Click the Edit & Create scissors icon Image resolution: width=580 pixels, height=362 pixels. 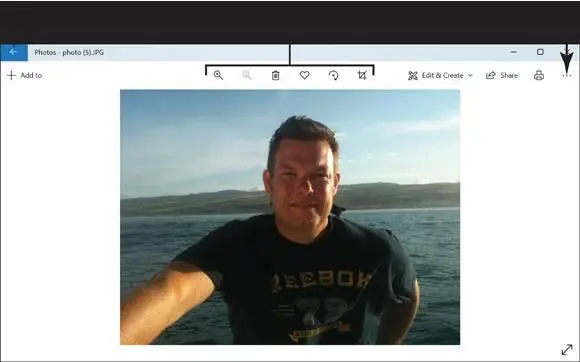coord(413,75)
